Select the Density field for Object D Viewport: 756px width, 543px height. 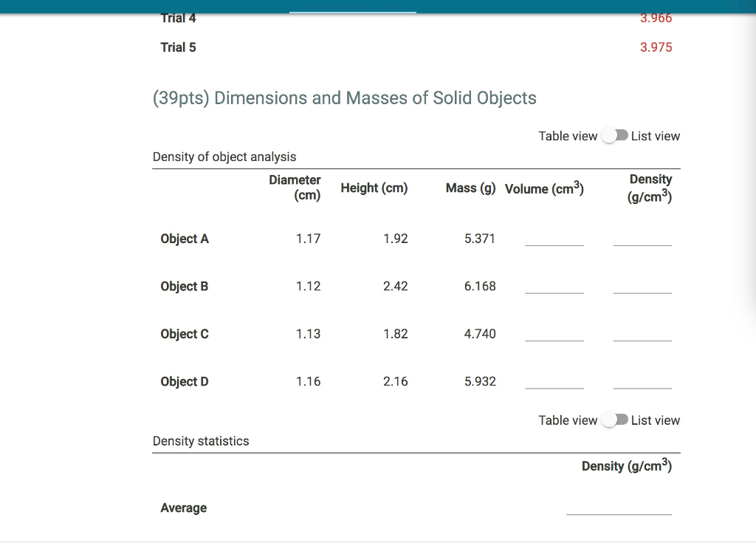pos(642,386)
